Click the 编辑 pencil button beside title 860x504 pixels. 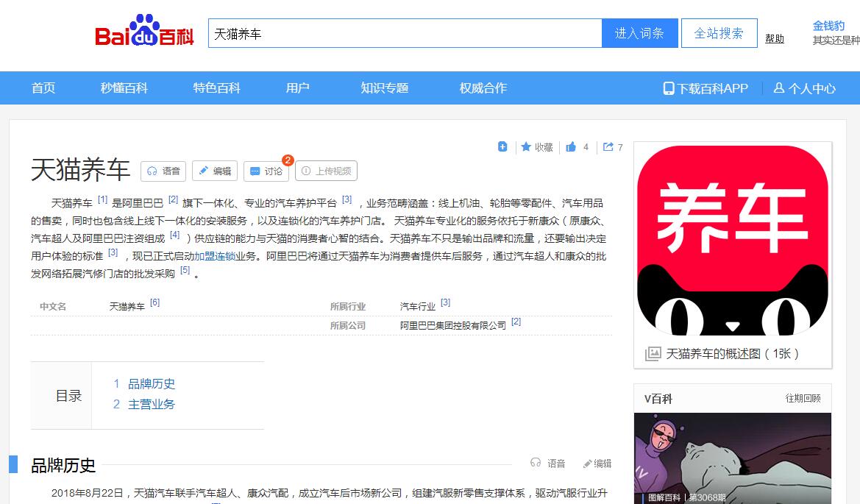(215, 171)
